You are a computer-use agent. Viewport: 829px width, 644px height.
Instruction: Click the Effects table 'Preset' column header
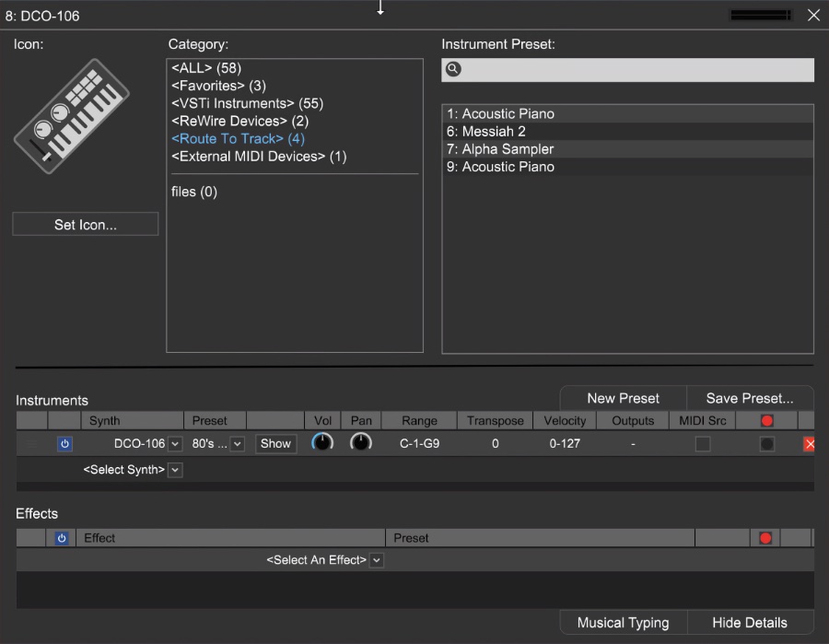coord(541,538)
